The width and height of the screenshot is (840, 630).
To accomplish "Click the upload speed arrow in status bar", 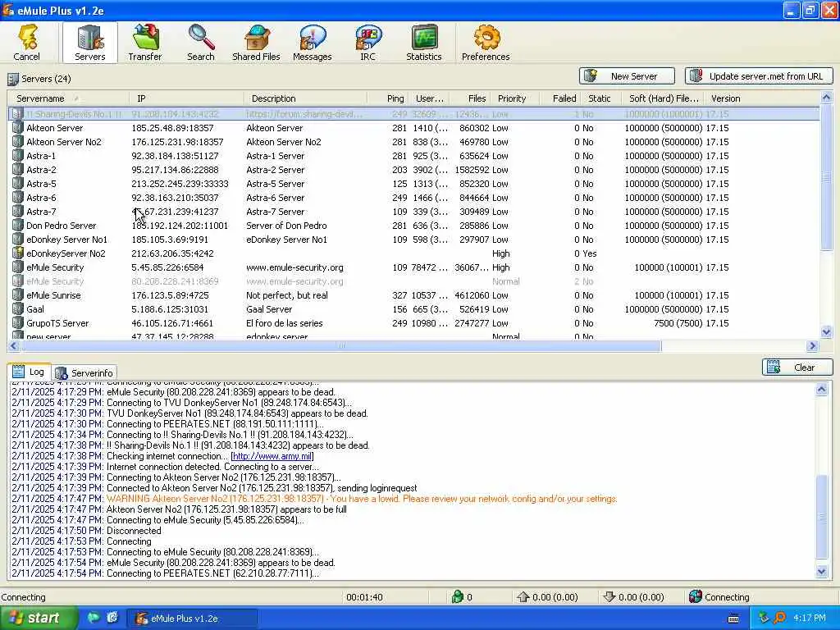I will [523, 597].
